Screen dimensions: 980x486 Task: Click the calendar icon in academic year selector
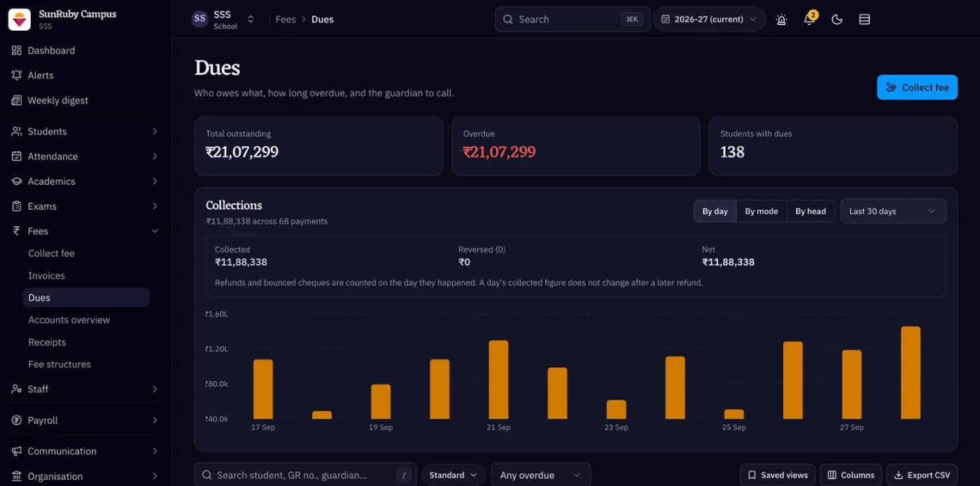(666, 20)
